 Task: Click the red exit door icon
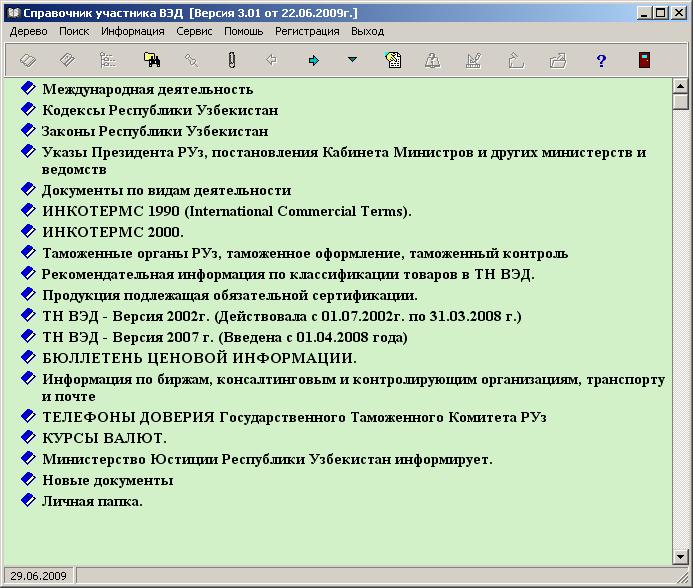(644, 61)
